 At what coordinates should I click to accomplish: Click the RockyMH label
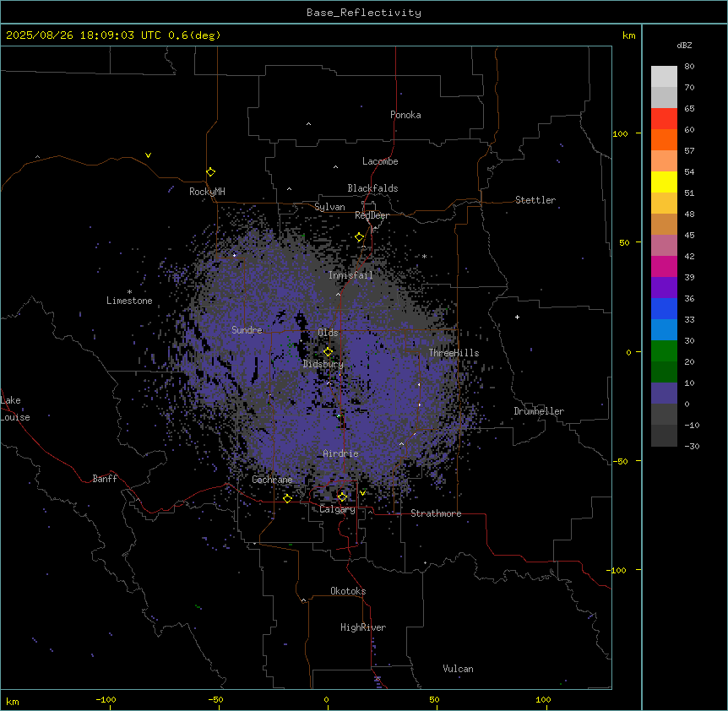tap(207, 192)
